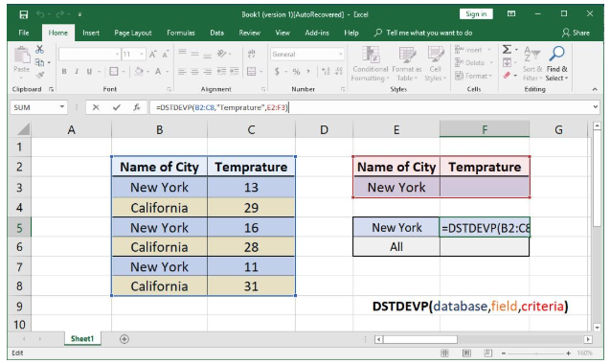Screen dimensions: 611x364
Task: Click Decrease Font Size icon
Action: point(166,55)
